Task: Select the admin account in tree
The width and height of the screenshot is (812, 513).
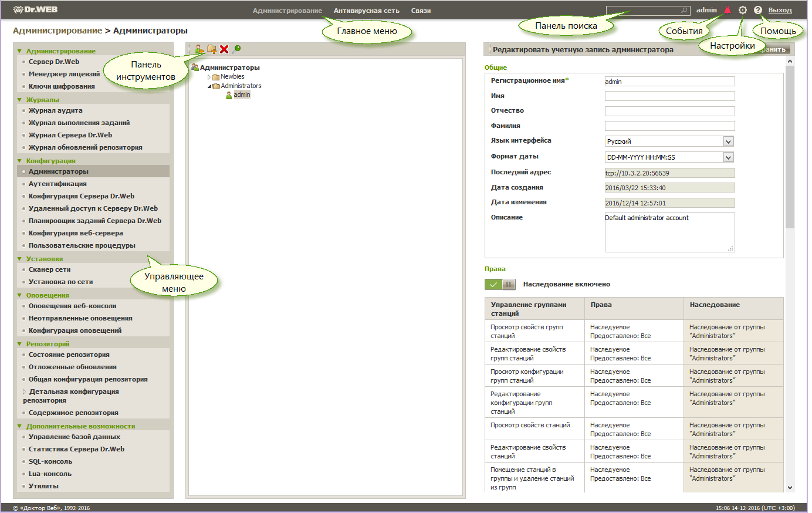Action: point(242,95)
